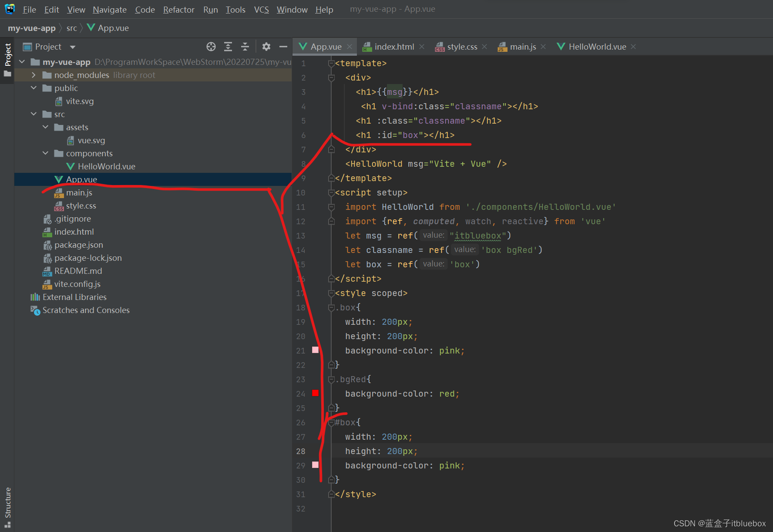Fold the template block on line 1
Viewport: 773px width, 532px height.
tap(331, 64)
